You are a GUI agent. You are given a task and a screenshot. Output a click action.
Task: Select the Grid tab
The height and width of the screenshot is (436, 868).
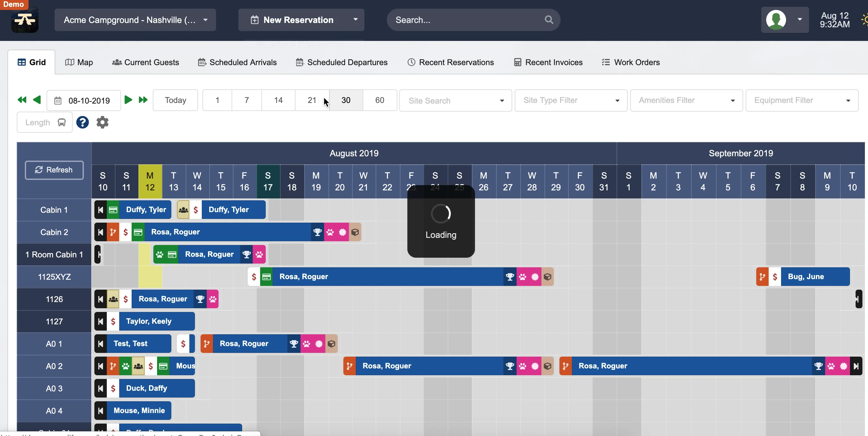(32, 62)
